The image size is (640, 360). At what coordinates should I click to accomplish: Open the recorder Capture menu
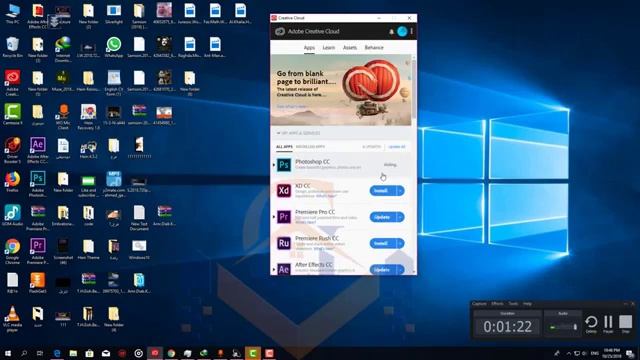pyautogui.click(x=479, y=304)
